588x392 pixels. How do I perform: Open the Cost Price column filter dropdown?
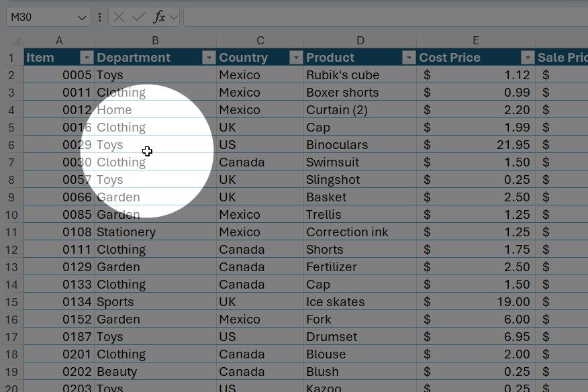tap(528, 58)
